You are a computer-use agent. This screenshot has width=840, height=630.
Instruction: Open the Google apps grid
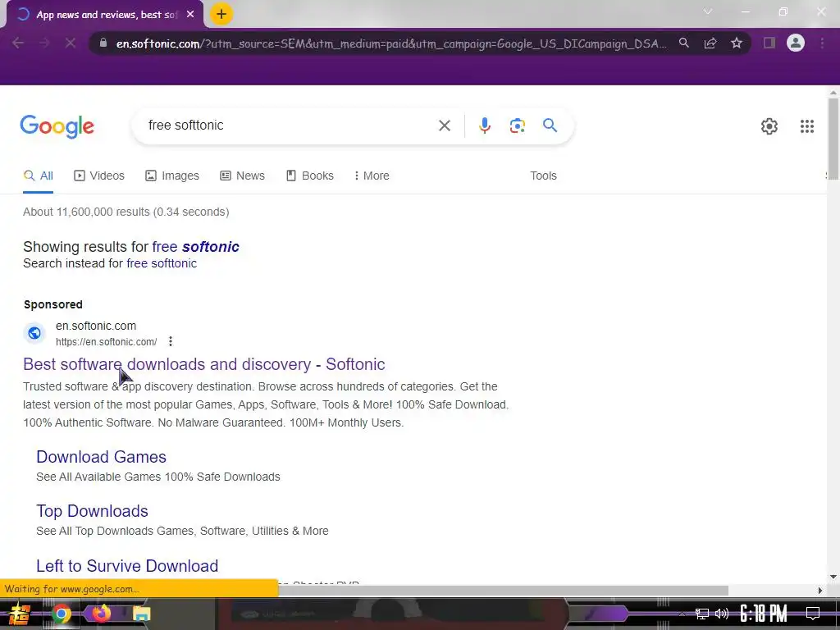pos(807,126)
